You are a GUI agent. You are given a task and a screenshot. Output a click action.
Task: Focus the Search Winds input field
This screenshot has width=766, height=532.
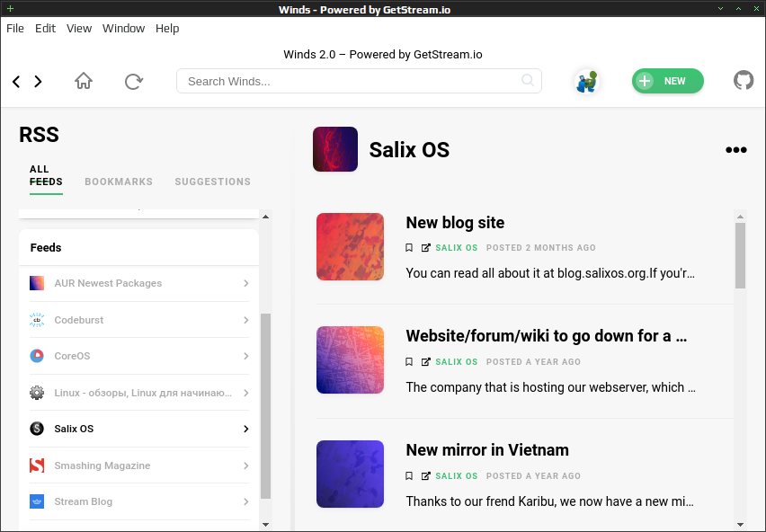[x=359, y=81]
